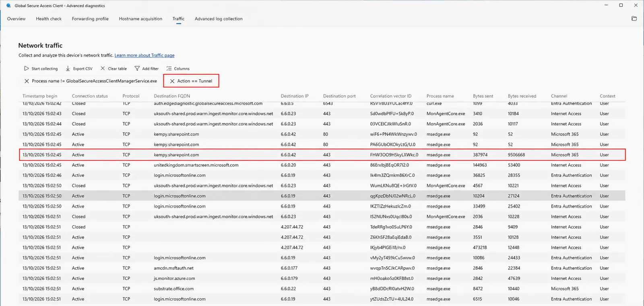
Task: Click the js.monitor.azure.com destination cell
Action: coord(174,279)
